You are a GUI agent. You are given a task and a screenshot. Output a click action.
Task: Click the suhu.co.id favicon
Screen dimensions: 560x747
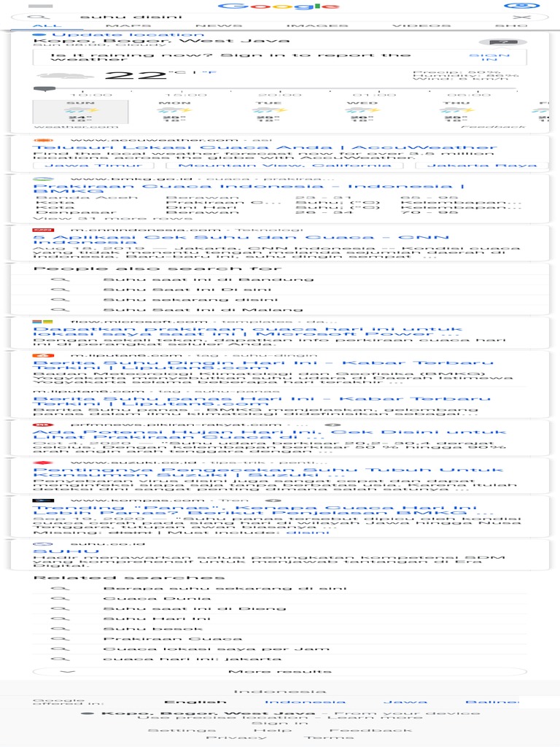click(43, 544)
